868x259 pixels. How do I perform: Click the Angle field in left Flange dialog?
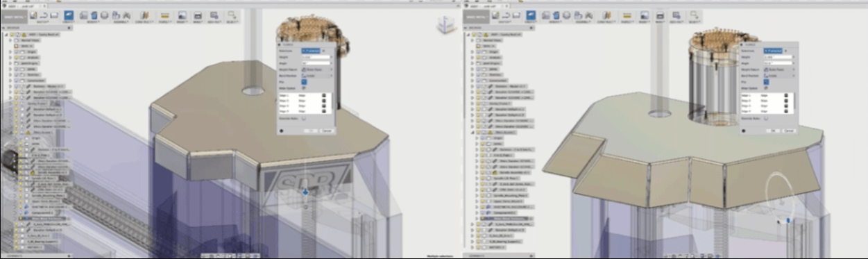[316, 63]
